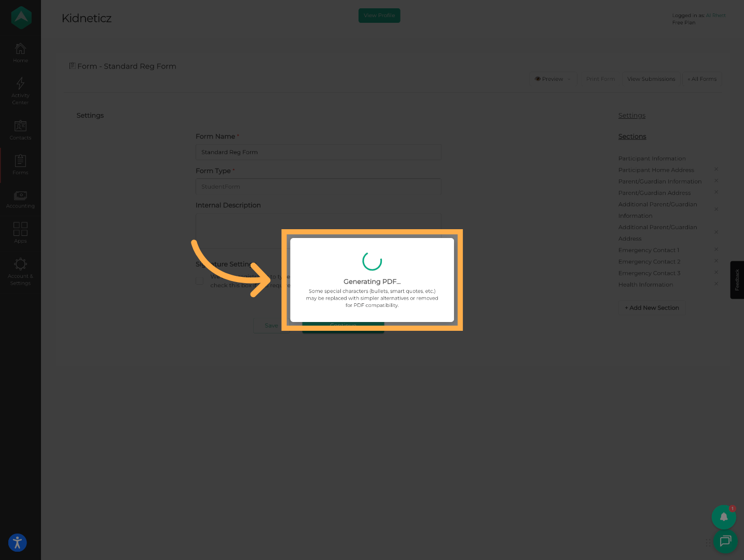
Task: Click the View Profile button
Action: pyautogui.click(x=379, y=16)
